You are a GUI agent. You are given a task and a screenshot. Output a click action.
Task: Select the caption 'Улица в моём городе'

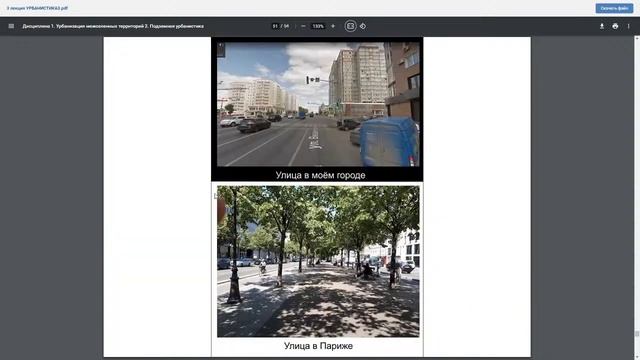point(320,175)
